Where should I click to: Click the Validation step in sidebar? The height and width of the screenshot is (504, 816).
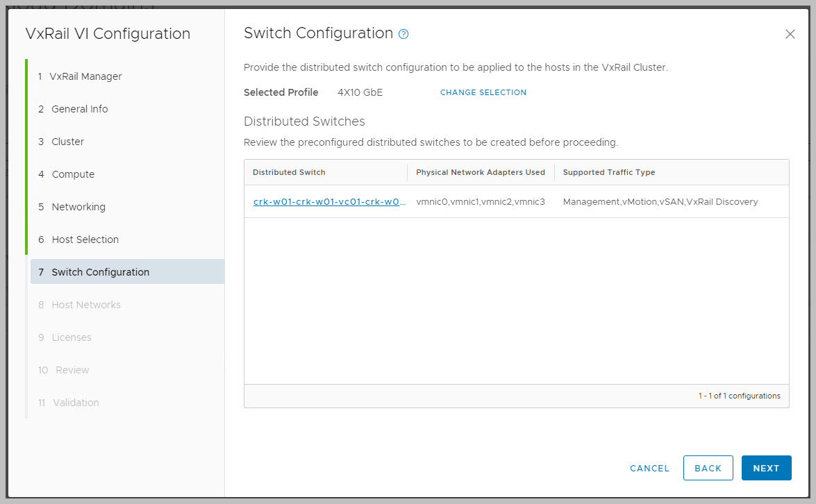tap(76, 403)
